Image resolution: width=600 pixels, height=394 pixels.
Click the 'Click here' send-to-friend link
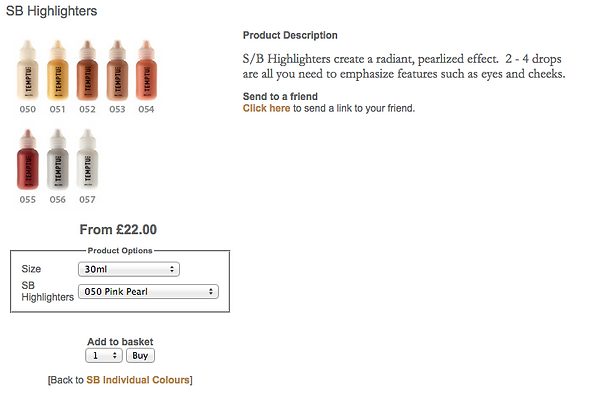266,108
